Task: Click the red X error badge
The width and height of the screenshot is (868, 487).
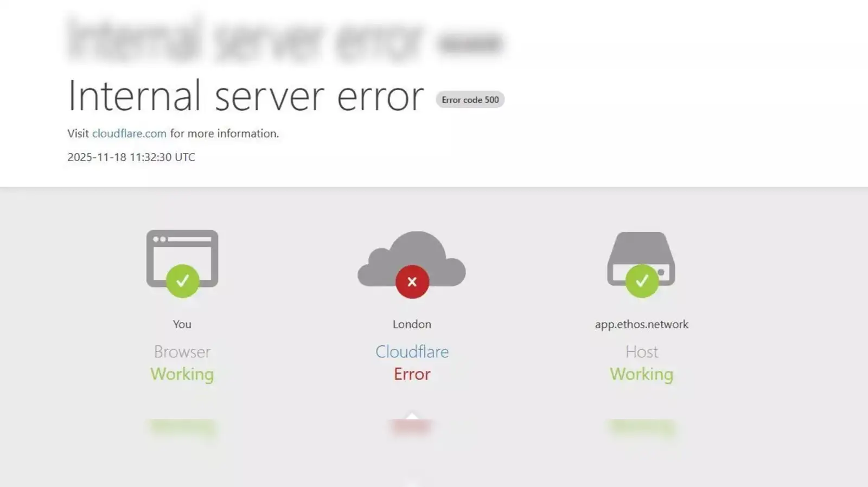Action: [x=412, y=281]
